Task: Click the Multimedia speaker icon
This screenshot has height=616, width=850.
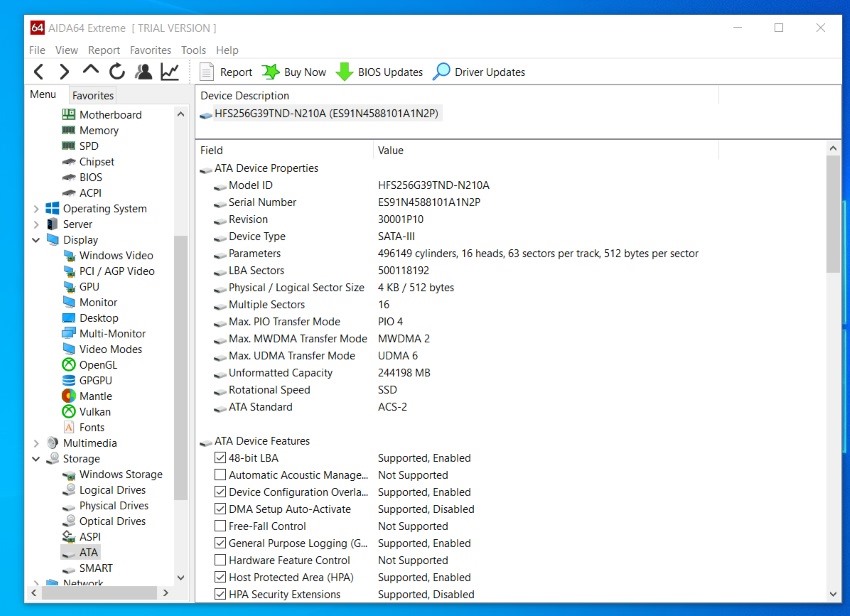Action: pyautogui.click(x=53, y=442)
